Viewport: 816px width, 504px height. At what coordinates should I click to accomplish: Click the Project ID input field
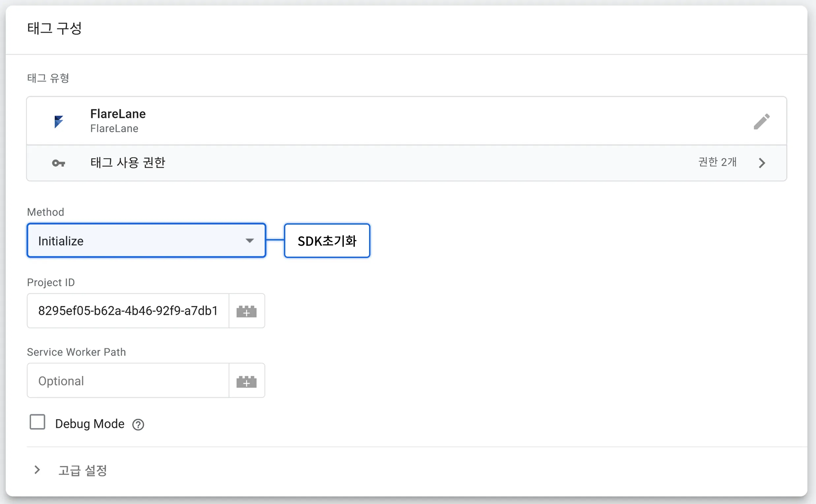(x=128, y=311)
